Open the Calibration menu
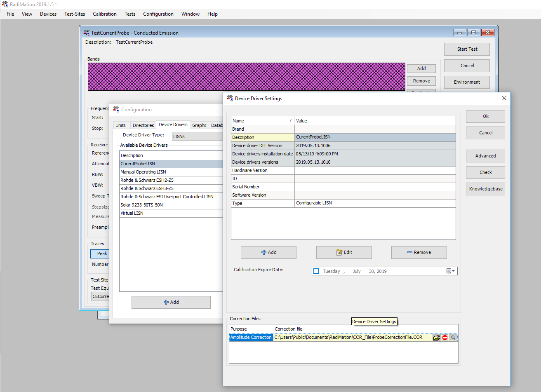Image resolution: width=541 pixels, height=392 pixels. coord(104,14)
